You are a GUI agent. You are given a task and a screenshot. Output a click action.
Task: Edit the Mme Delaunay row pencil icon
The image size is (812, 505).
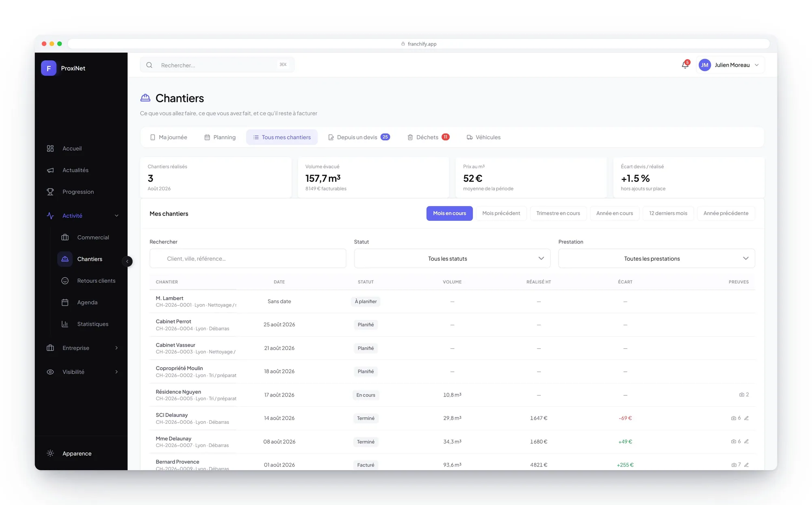(x=746, y=441)
